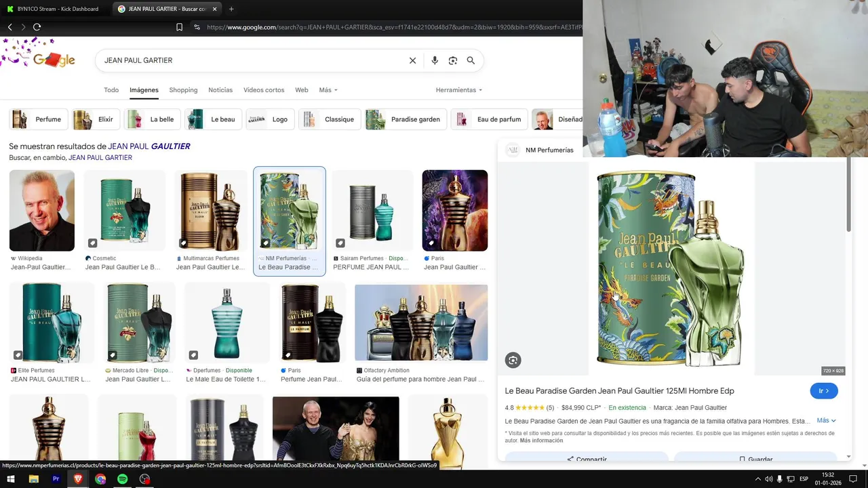
Task: Open the Olfactory Ambition guide thumbnail
Action: tap(421, 323)
